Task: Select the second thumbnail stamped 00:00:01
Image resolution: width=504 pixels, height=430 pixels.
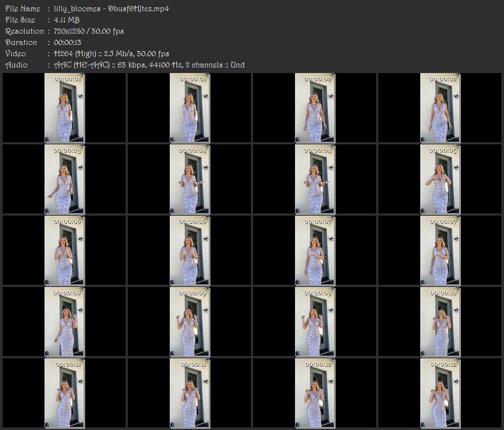Action: tap(190, 108)
